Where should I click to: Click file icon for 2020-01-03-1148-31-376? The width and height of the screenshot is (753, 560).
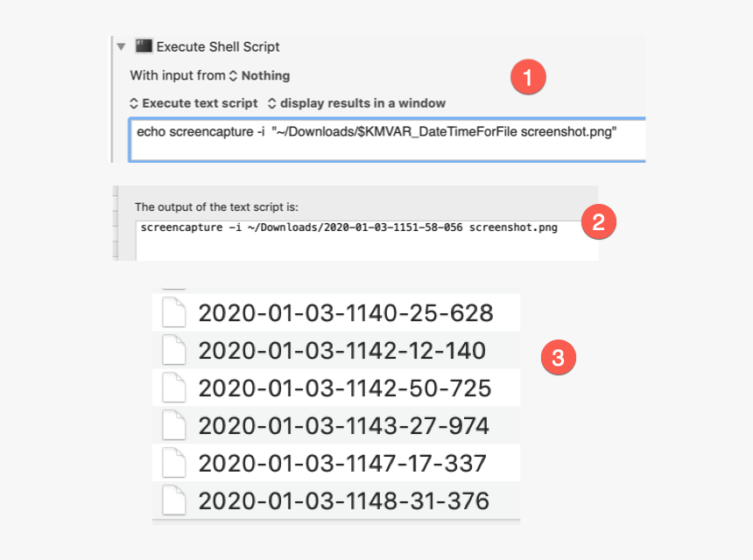tap(175, 500)
